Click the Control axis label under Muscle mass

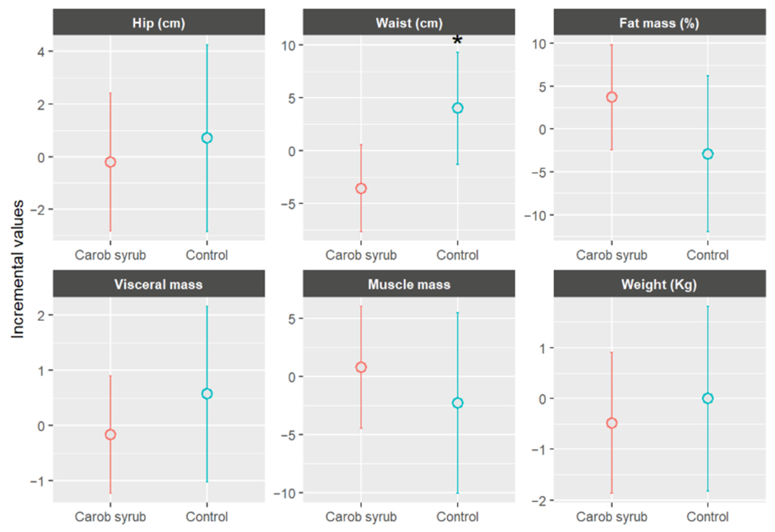point(457,517)
